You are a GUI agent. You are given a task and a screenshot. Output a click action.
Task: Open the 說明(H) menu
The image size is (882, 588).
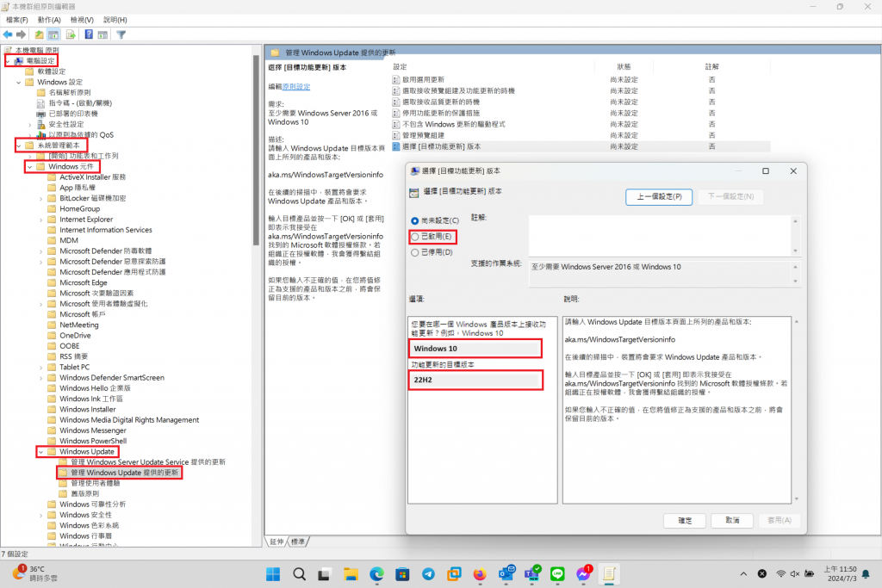[x=115, y=20]
